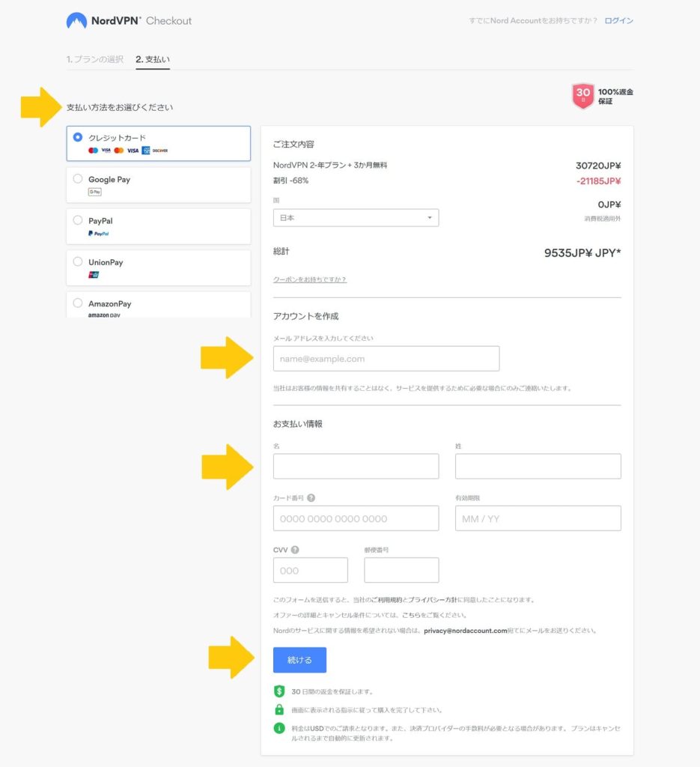Viewport: 700px width, 767px height.
Task: Focus the 郵便番号 postal code field
Action: 401,570
